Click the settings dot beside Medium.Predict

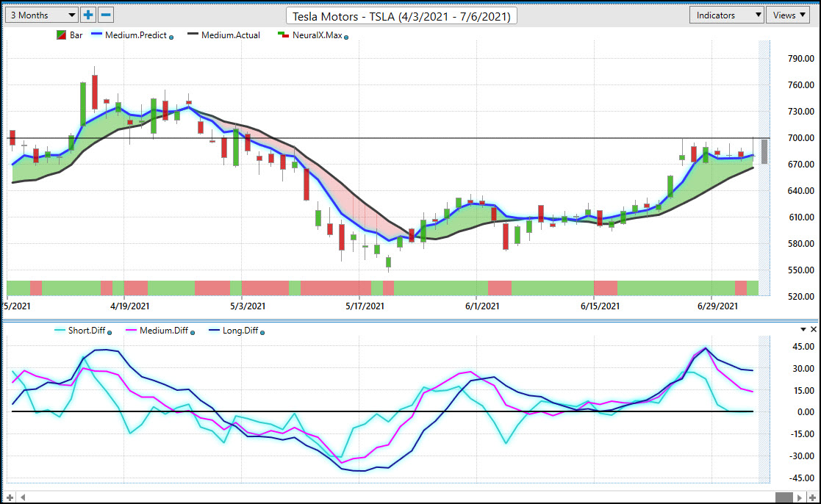(171, 37)
